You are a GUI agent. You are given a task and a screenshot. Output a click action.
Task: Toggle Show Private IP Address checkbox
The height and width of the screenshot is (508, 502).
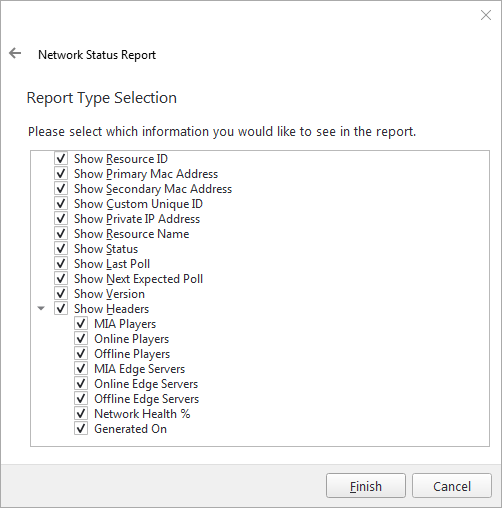[61, 218]
